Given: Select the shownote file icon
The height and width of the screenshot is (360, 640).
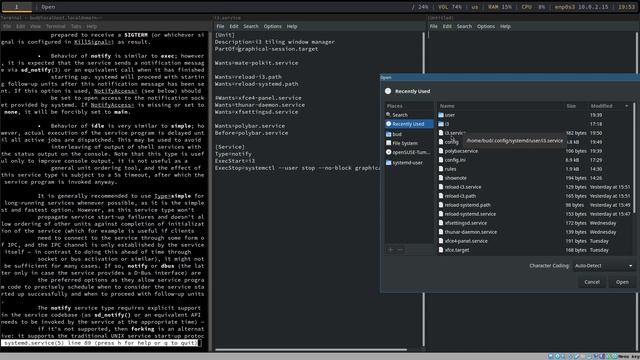Looking at the screenshot, I should click(441, 178).
